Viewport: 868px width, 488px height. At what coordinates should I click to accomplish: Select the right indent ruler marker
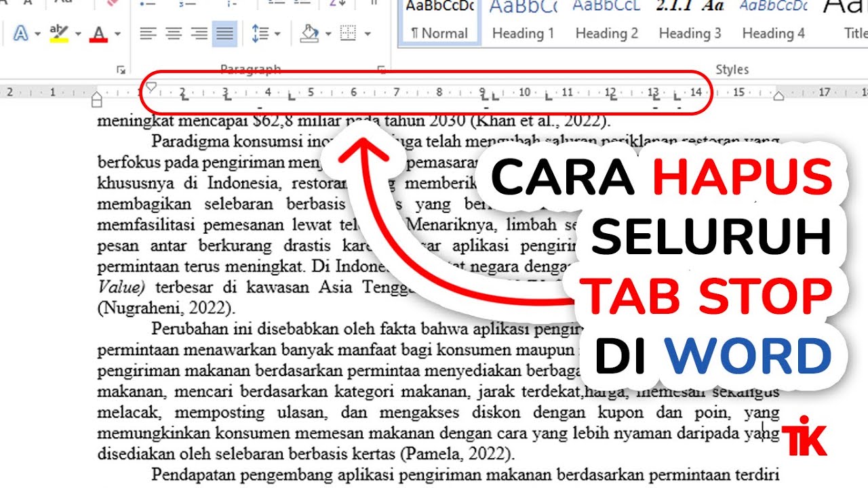point(779,96)
